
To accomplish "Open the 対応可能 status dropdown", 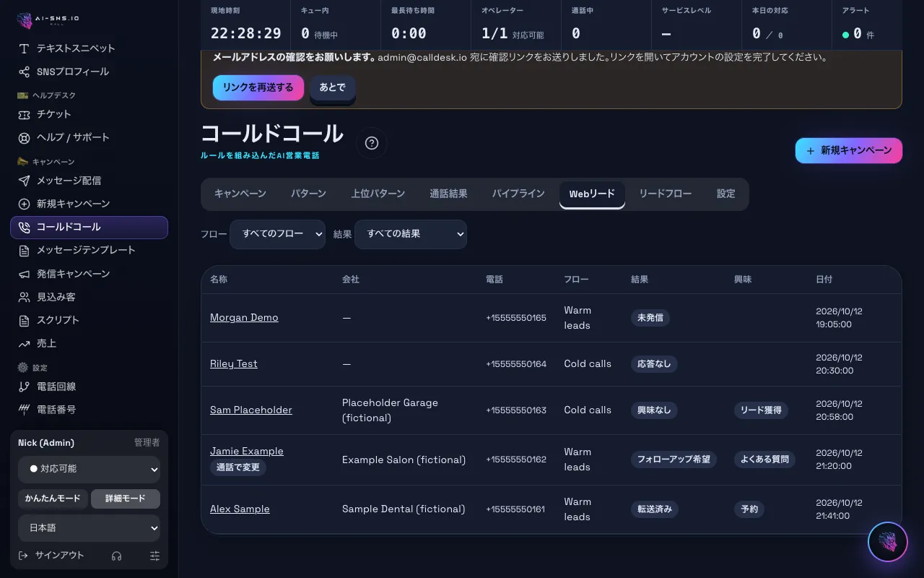I will (x=90, y=469).
